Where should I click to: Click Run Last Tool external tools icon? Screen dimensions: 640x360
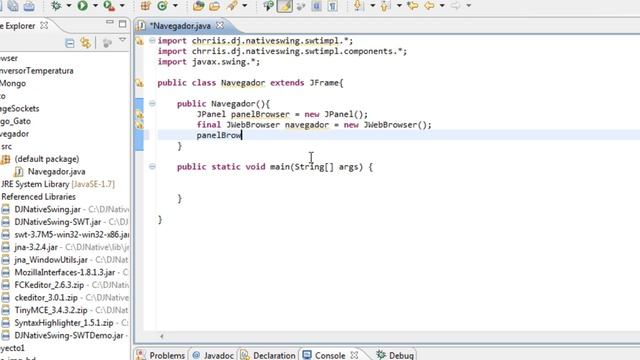pyautogui.click(x=109, y=5)
